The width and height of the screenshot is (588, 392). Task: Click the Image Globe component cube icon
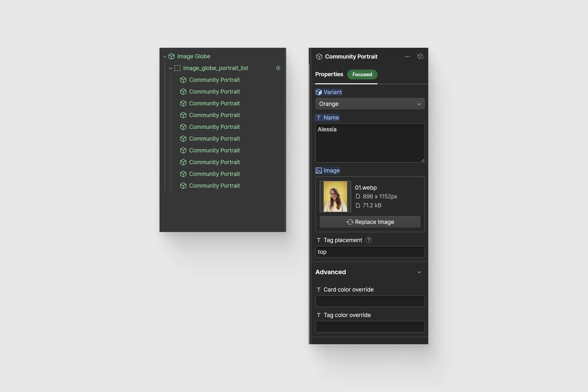[172, 56]
